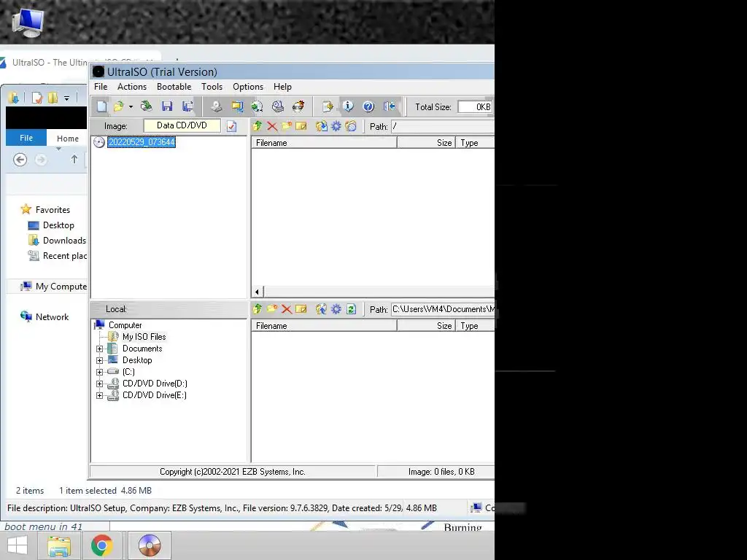Select the 20220529_073644 disc volume

tap(142, 142)
